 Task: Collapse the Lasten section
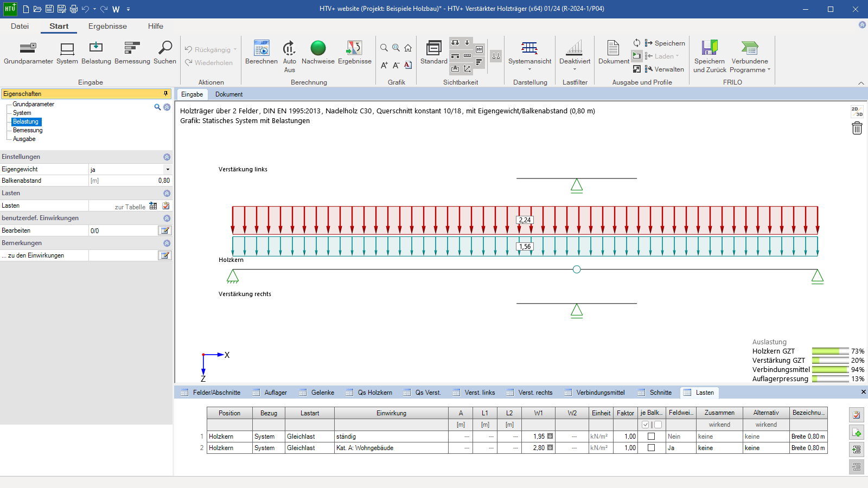tap(167, 193)
